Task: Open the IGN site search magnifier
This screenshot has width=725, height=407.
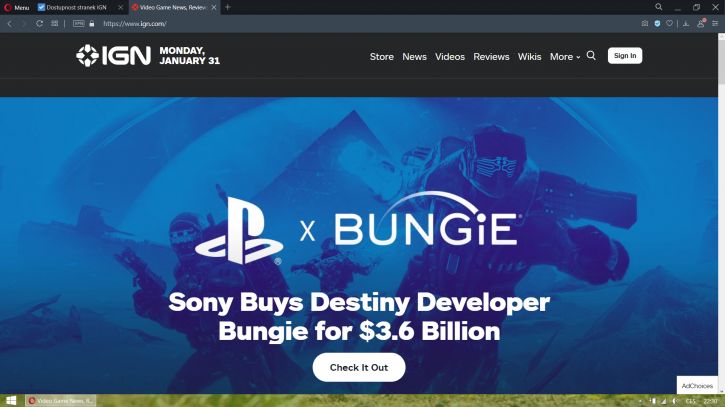Action: click(x=591, y=56)
